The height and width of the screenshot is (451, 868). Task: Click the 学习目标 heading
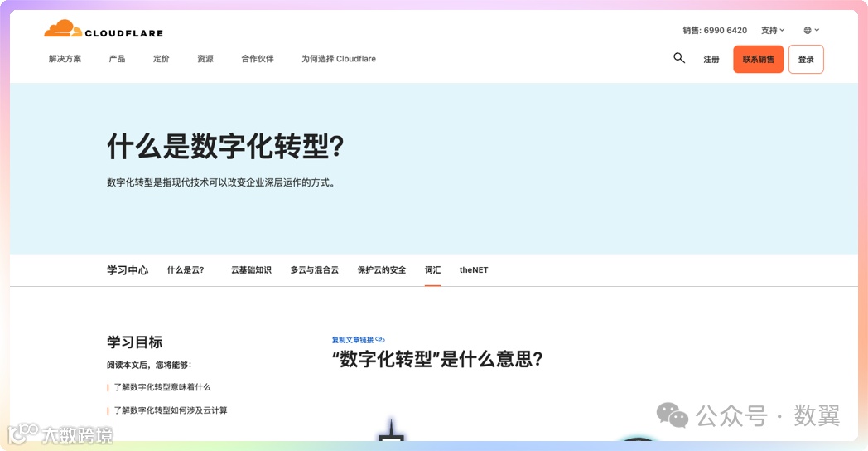coord(134,342)
